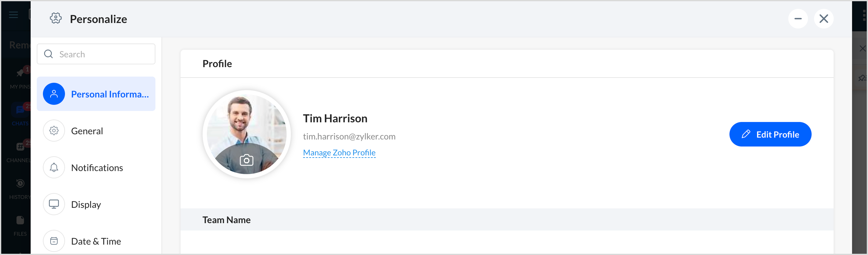Open the hamburger menu at top left
The width and height of the screenshot is (868, 255).
tap(13, 15)
